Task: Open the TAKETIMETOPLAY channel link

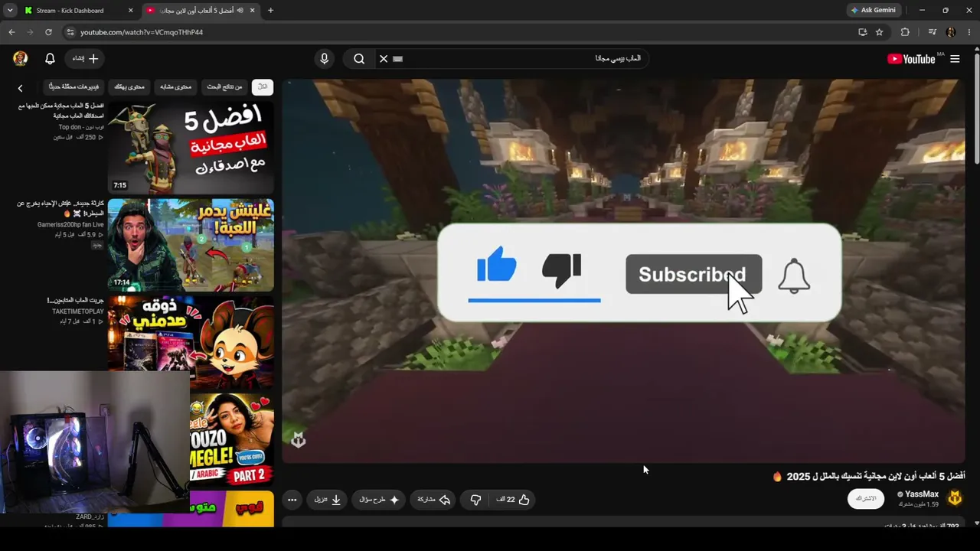Action: pyautogui.click(x=78, y=311)
